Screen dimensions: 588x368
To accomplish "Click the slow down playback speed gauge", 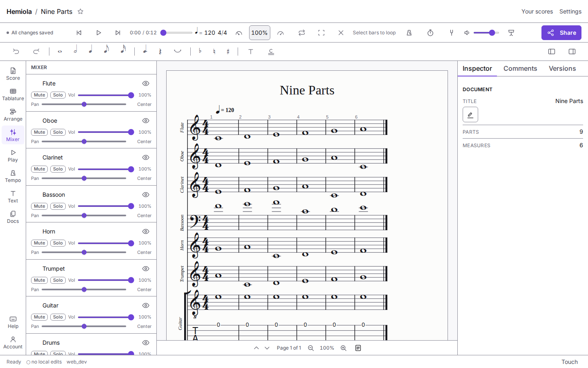I will tap(239, 33).
